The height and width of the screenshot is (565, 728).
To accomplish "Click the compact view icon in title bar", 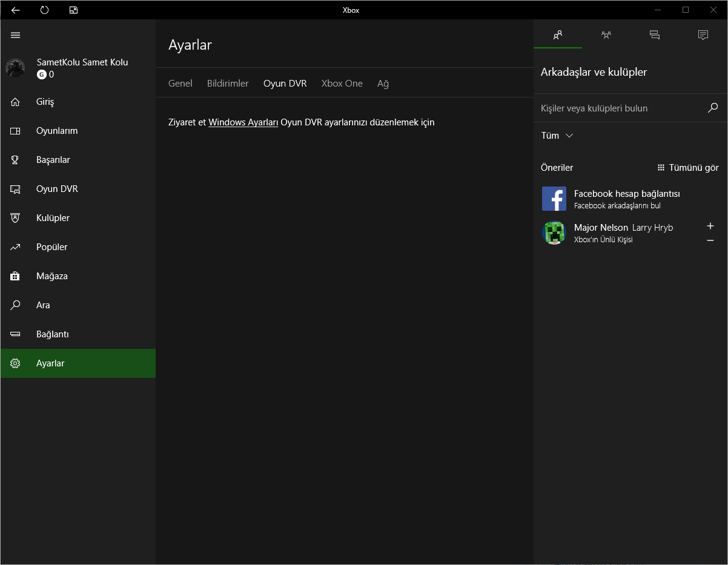I will [x=73, y=10].
